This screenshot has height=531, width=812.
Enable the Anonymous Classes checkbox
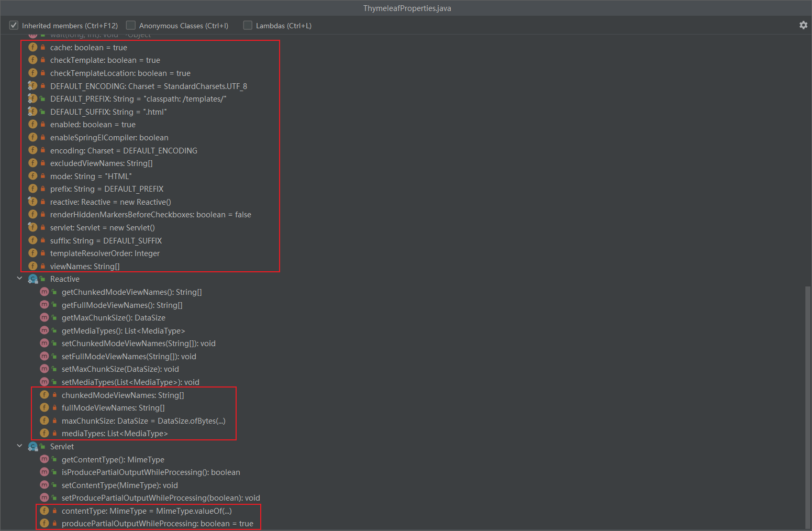tap(130, 25)
